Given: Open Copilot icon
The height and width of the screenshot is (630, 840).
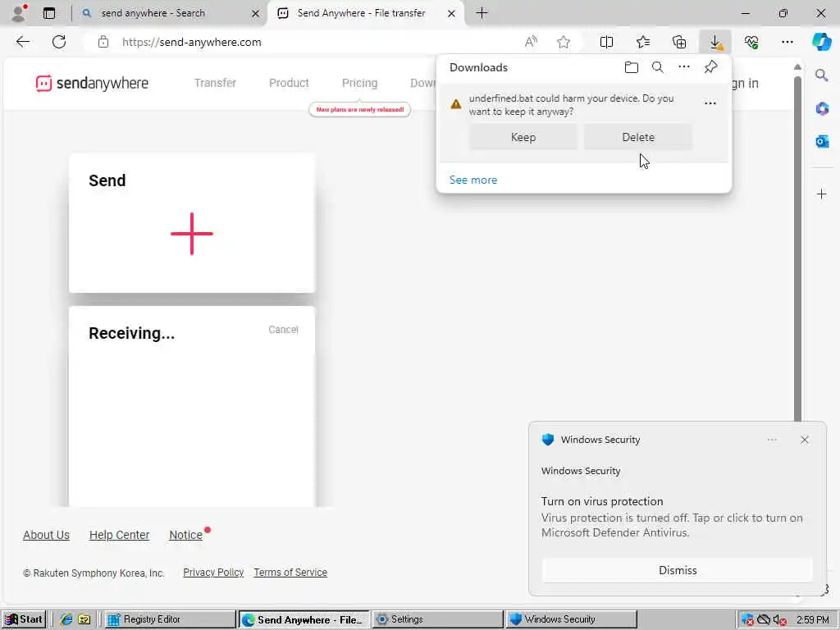Looking at the screenshot, I should click(x=821, y=42).
